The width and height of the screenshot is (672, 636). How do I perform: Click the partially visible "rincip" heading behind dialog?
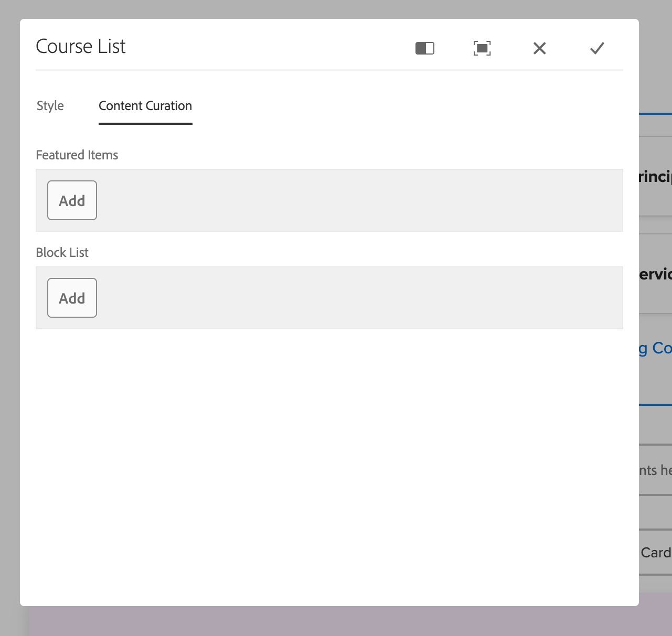[x=655, y=177]
